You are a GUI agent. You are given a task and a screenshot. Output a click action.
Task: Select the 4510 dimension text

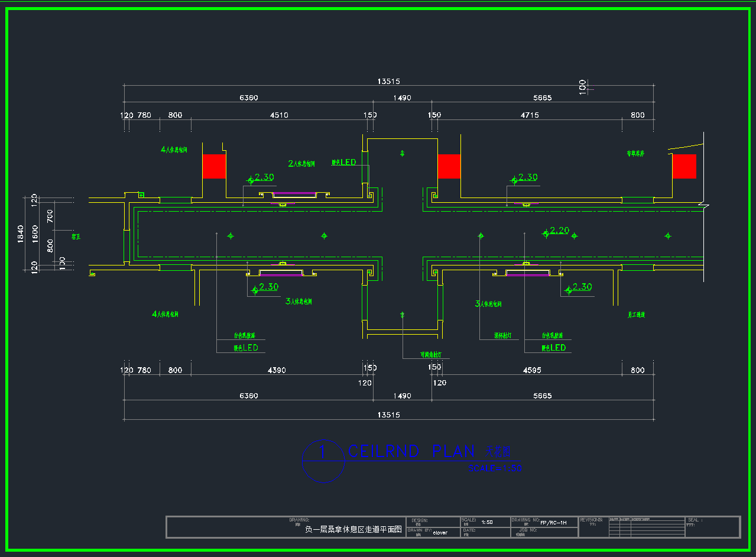click(279, 115)
